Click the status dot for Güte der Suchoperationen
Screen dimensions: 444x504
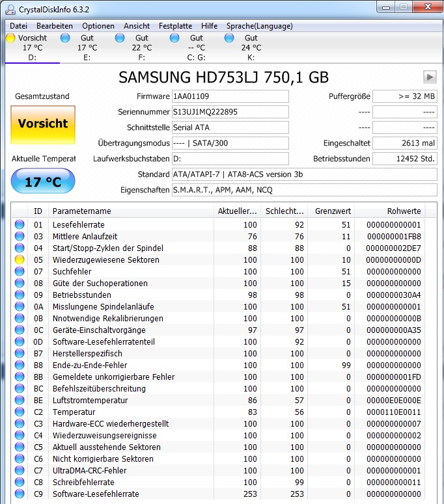tap(20, 283)
